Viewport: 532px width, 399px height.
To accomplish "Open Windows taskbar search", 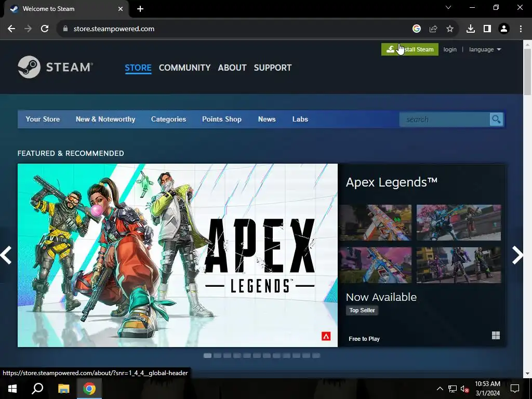I will pos(37,389).
